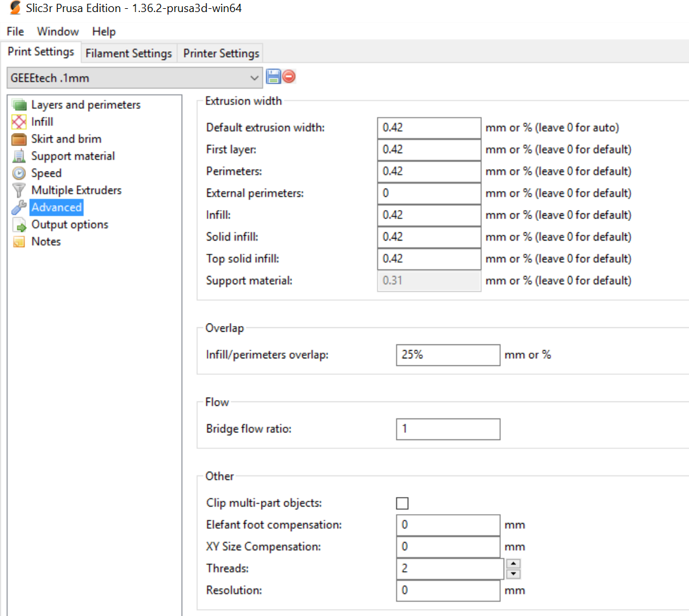The image size is (689, 616).
Task: Select the Skirt and brim icon
Action: (20, 139)
